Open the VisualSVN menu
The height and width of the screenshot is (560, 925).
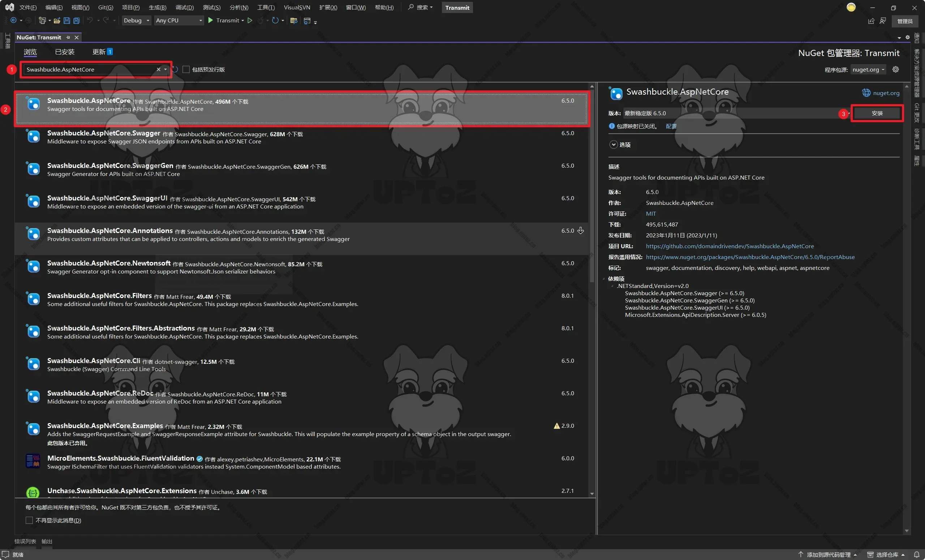[297, 8]
